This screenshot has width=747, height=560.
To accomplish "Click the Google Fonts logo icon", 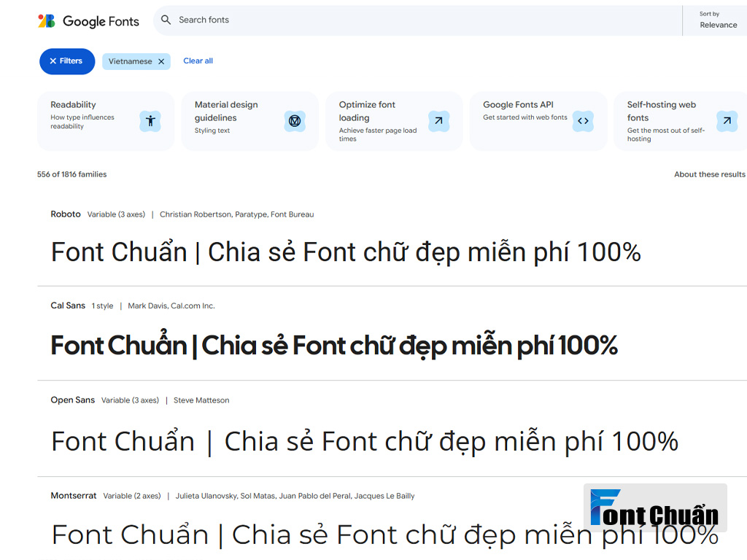I will (47, 21).
